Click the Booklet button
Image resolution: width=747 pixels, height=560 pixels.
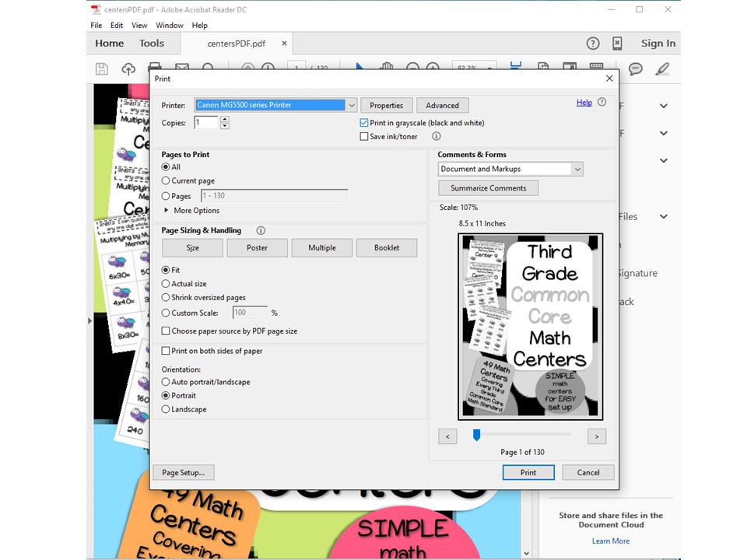click(x=387, y=247)
